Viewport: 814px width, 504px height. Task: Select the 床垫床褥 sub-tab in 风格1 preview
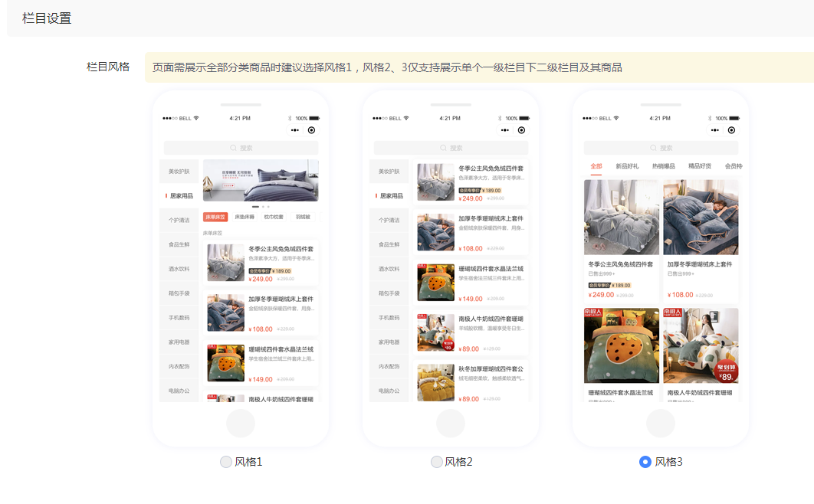tap(245, 217)
